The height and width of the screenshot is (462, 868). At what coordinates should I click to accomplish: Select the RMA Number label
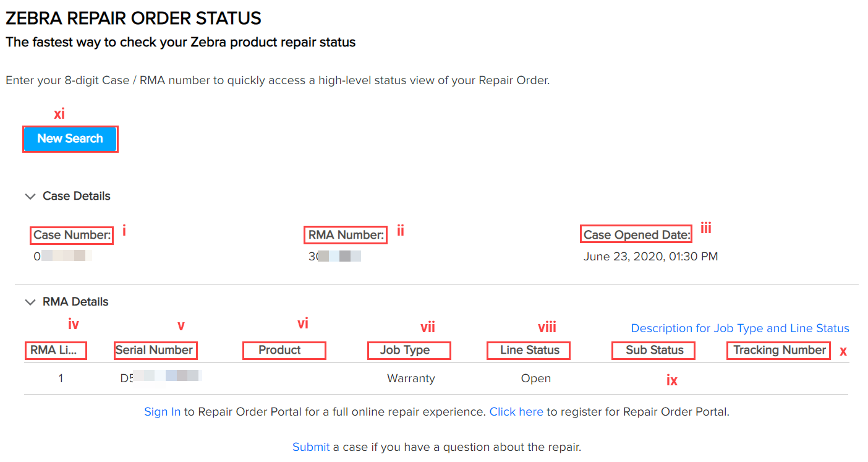click(x=345, y=235)
